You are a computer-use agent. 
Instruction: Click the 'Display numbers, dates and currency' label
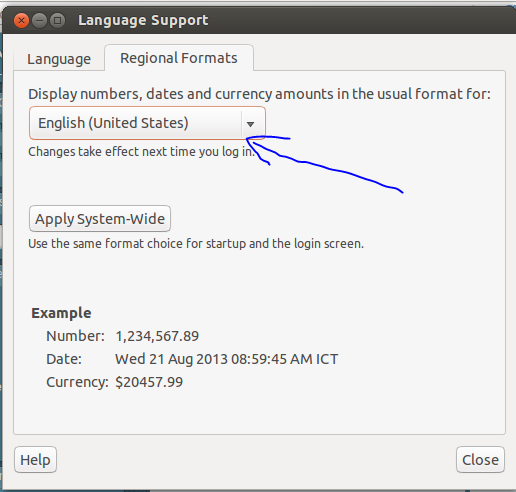(259, 94)
